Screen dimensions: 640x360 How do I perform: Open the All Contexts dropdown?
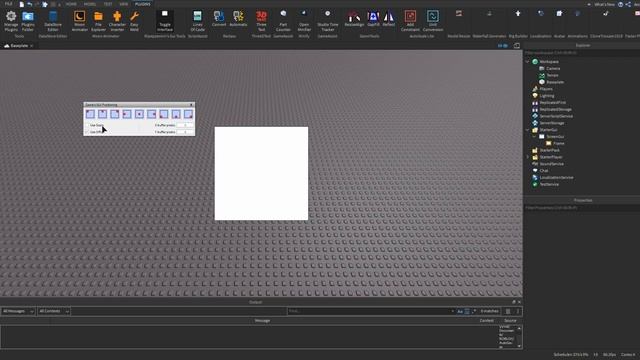coord(54,311)
